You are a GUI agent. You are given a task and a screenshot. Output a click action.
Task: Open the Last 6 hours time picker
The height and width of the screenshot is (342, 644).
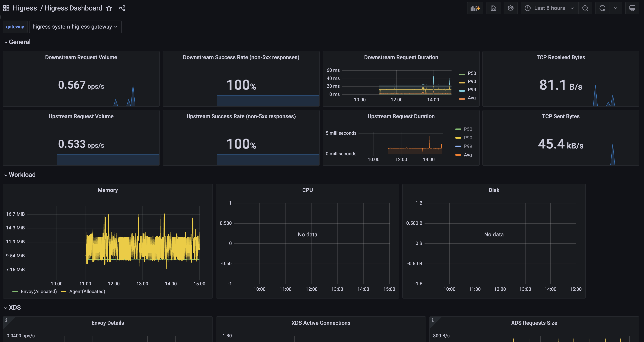tap(549, 8)
